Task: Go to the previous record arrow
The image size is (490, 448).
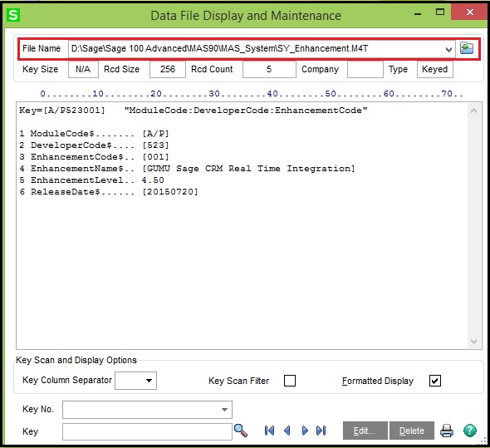Action: (287, 431)
